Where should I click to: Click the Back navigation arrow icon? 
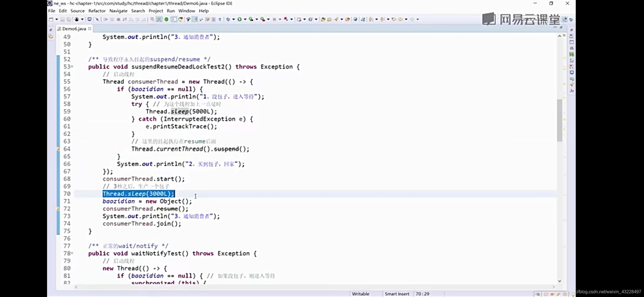(x=401, y=19)
